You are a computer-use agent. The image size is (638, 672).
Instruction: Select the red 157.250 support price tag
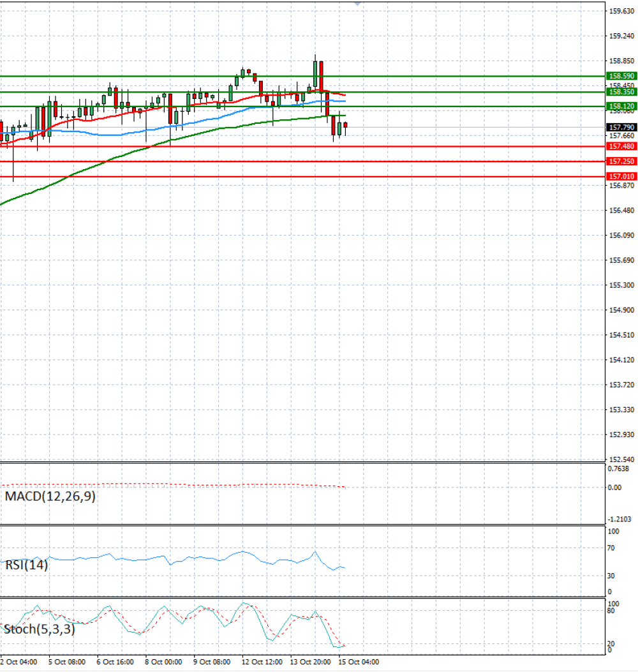621,161
